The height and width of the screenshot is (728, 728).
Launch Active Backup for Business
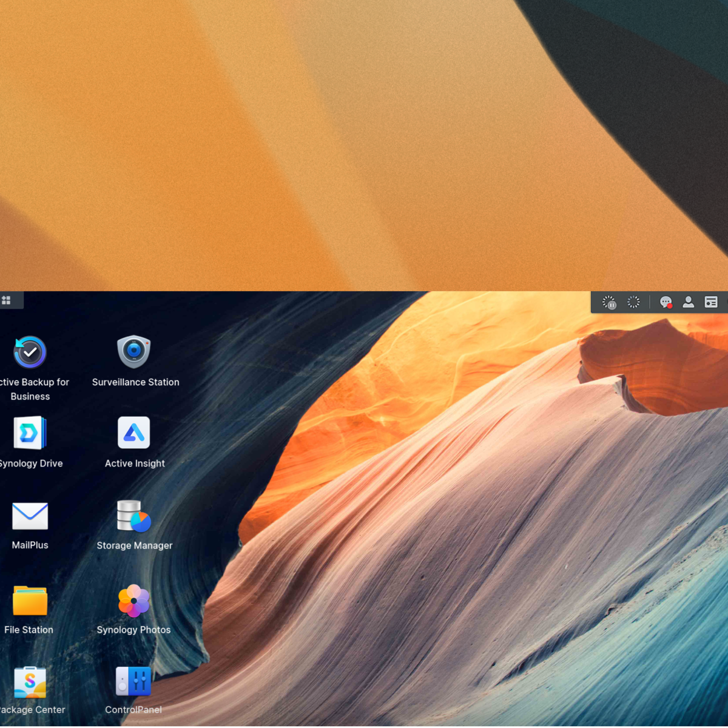(30, 352)
